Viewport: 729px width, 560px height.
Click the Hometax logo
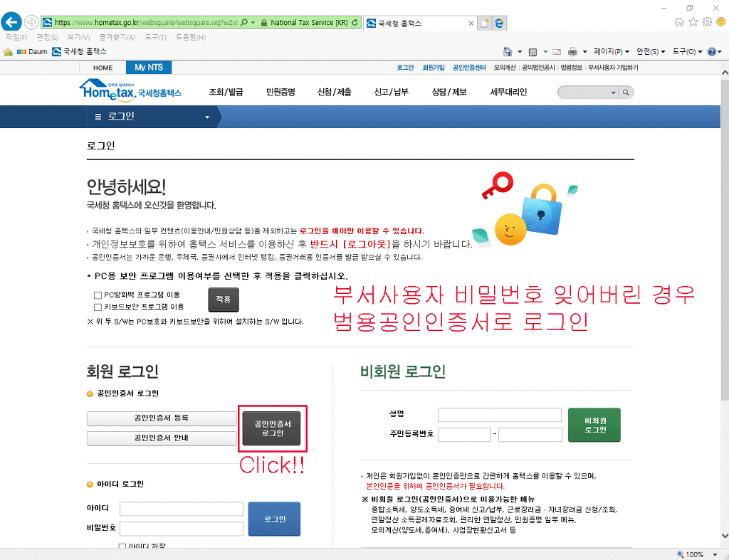(x=130, y=90)
